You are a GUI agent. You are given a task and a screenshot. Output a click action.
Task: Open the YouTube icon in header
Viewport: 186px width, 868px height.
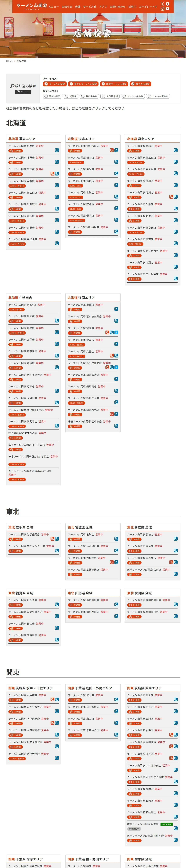pyautogui.click(x=167, y=9)
